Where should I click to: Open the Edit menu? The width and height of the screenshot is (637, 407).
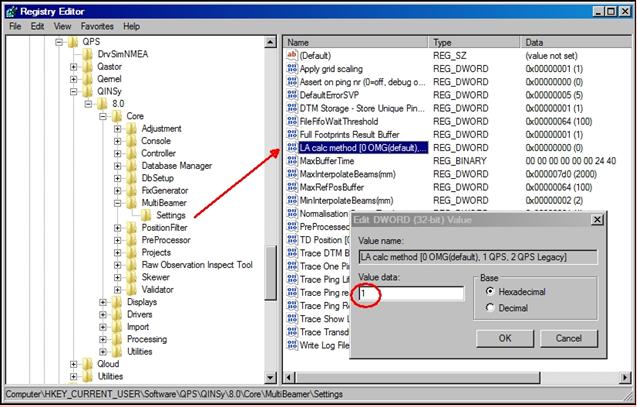(37, 26)
